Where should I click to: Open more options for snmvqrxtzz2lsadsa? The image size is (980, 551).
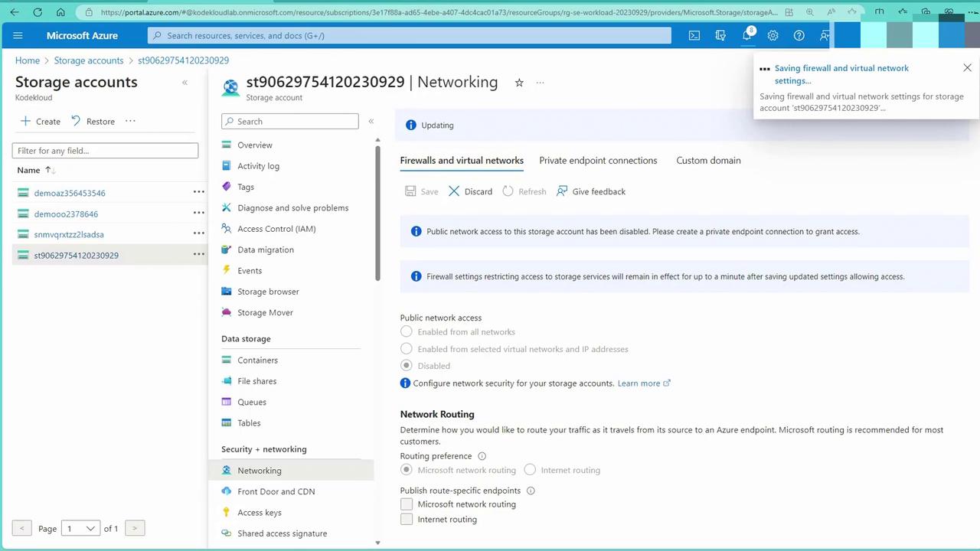198,233
